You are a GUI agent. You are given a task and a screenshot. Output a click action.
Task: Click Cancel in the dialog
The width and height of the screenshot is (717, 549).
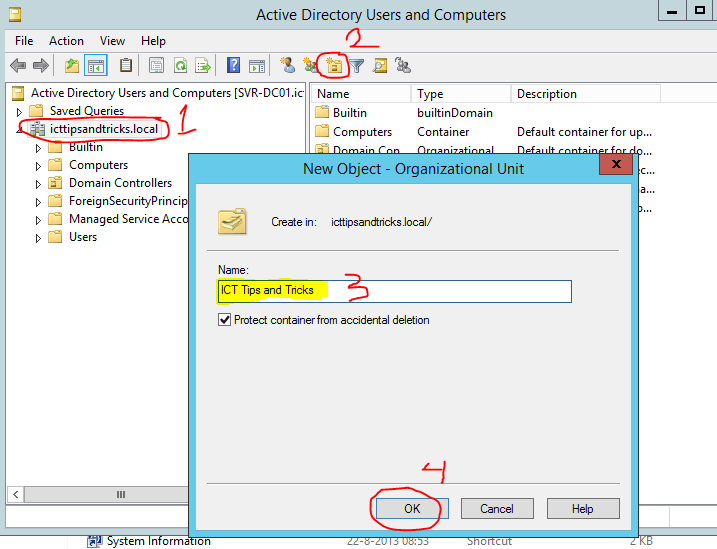497,508
